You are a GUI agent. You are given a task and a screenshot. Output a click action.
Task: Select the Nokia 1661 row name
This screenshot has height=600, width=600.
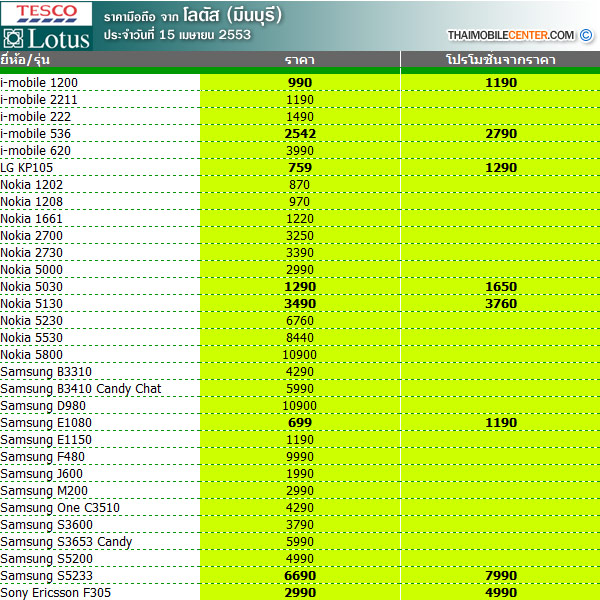click(31, 219)
